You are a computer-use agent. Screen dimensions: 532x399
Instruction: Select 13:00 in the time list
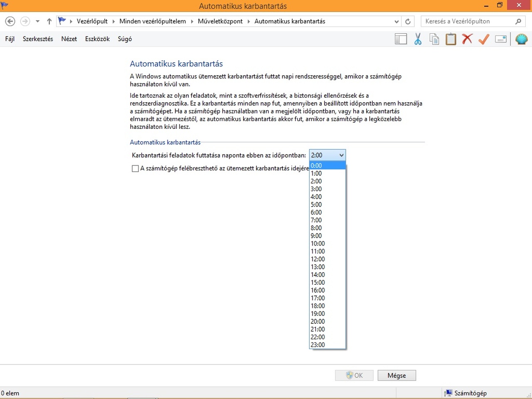(x=328, y=267)
